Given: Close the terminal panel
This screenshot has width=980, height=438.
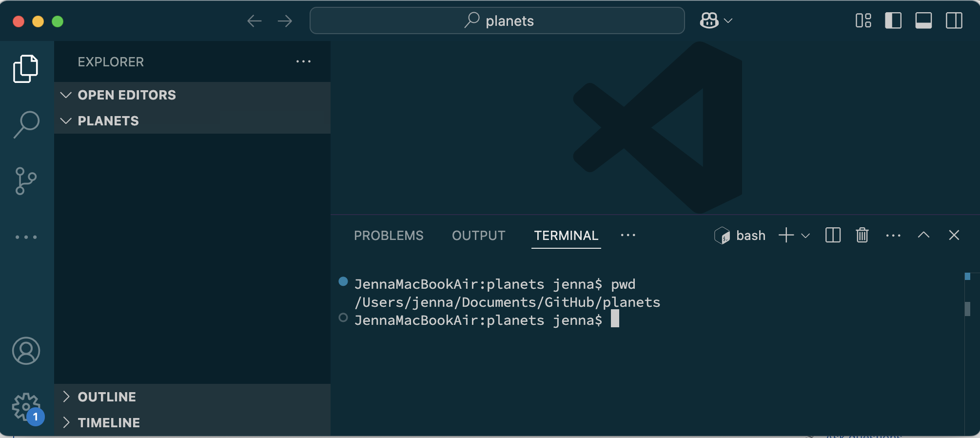Looking at the screenshot, I should [954, 235].
